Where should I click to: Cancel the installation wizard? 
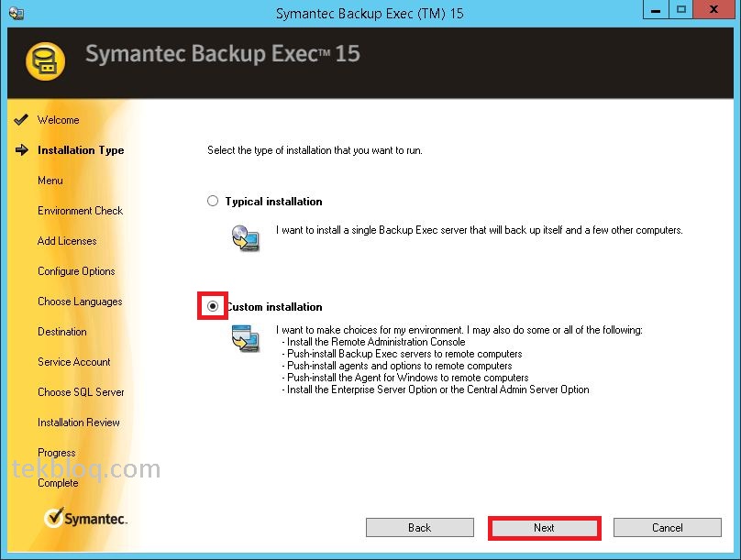click(x=668, y=527)
